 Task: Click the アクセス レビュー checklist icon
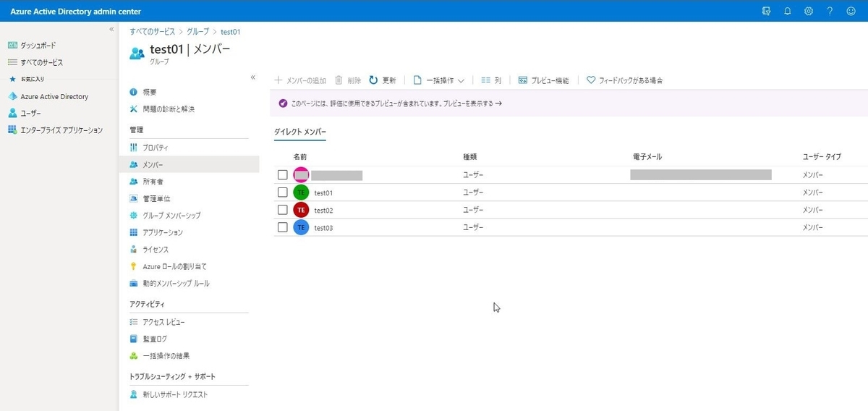[133, 321]
